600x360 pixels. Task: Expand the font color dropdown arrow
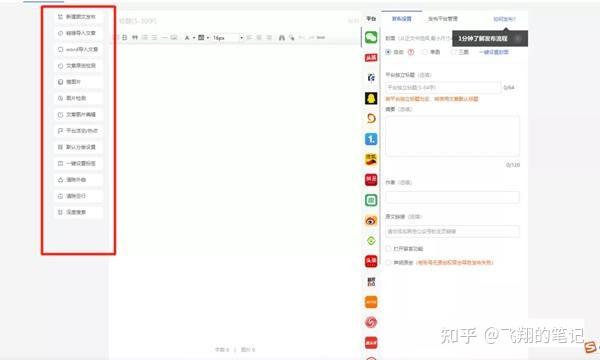click(194, 37)
